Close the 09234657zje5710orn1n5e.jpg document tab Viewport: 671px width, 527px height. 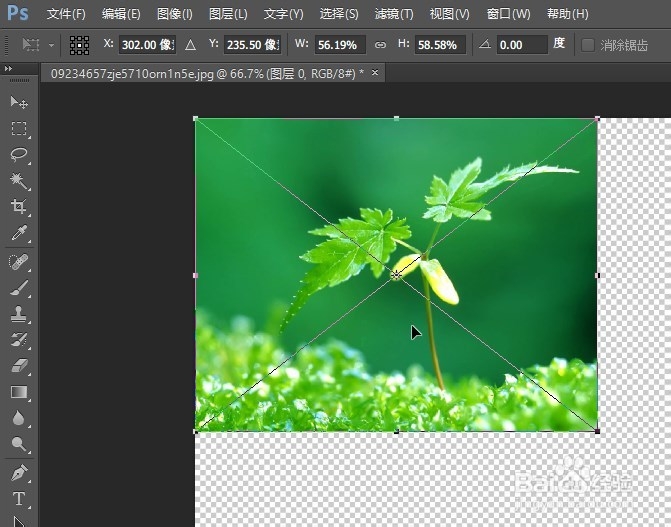tap(375, 73)
